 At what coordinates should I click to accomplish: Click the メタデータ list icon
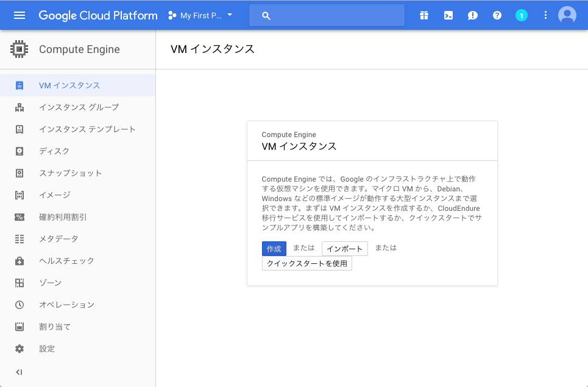[x=19, y=239]
